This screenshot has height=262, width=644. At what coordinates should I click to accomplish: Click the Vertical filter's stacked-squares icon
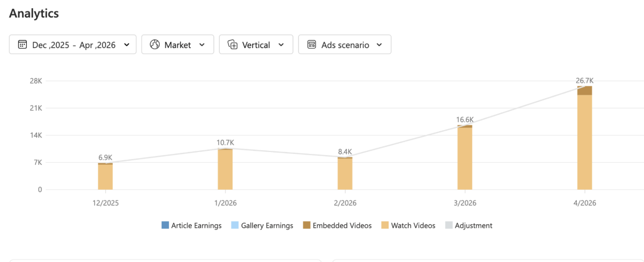(233, 44)
